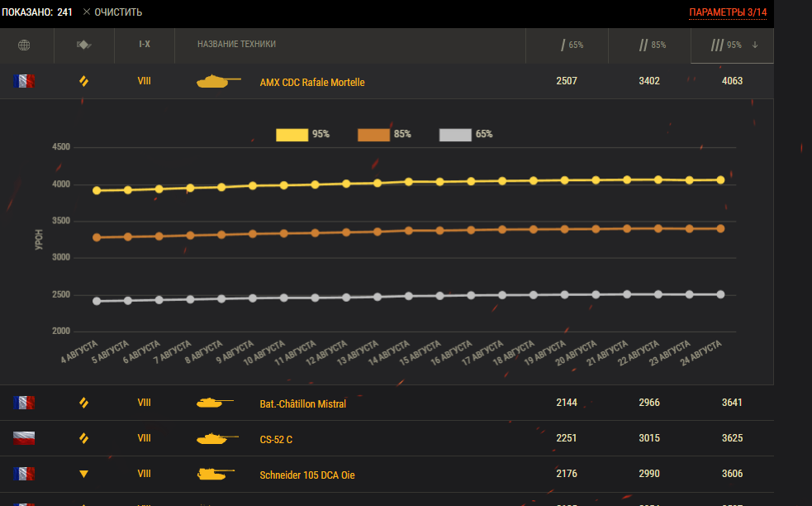Screen dimensions: 812x506
Task: Sort by the 95% mark column arrow
Action: click(755, 45)
